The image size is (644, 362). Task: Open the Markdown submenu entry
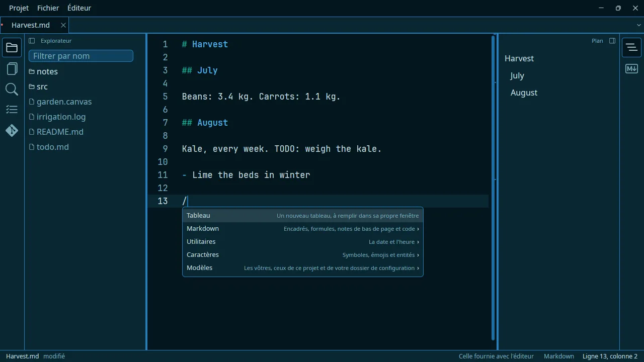click(x=303, y=229)
